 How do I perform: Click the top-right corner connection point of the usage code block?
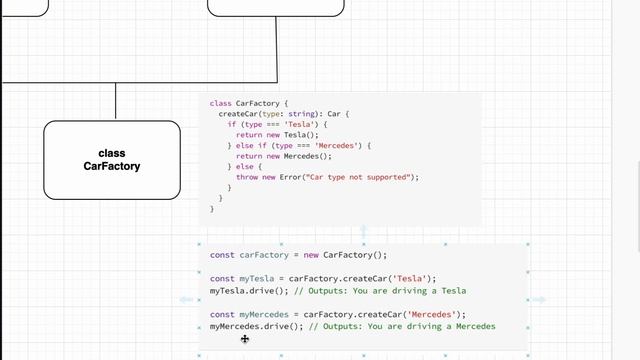(x=528, y=244)
